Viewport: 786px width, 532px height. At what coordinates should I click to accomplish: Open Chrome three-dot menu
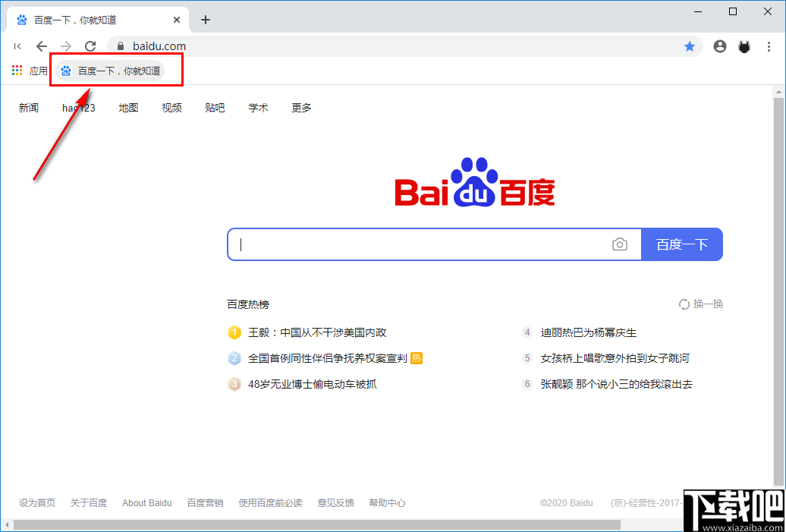[x=769, y=46]
